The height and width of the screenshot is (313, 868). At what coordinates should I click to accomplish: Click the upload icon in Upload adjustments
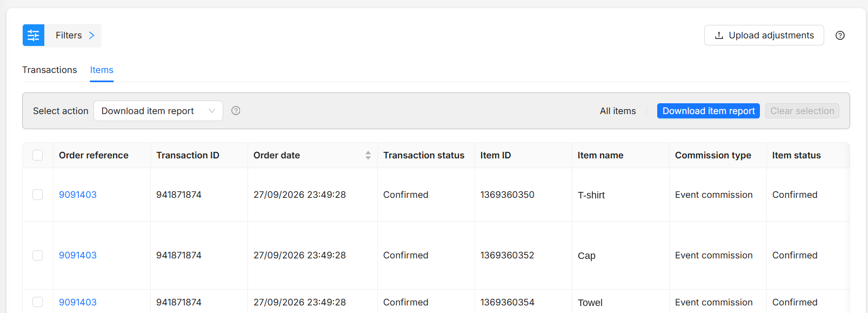[719, 35]
